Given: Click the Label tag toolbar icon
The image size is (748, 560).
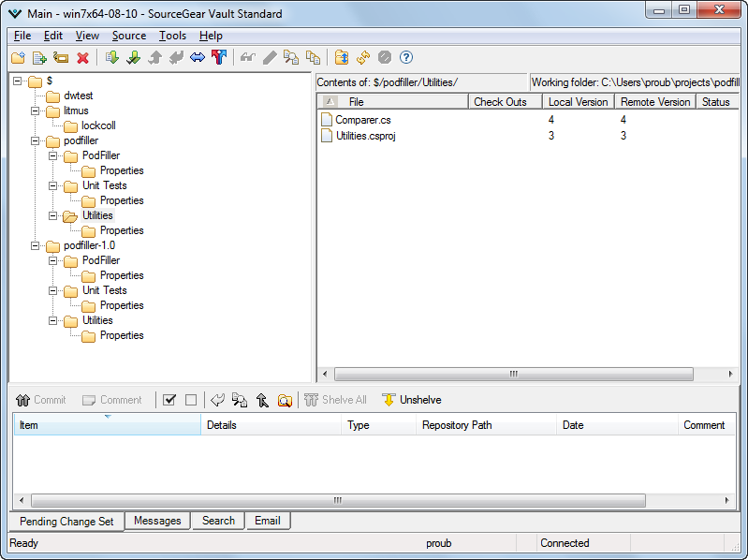Looking at the screenshot, I should coord(61,58).
